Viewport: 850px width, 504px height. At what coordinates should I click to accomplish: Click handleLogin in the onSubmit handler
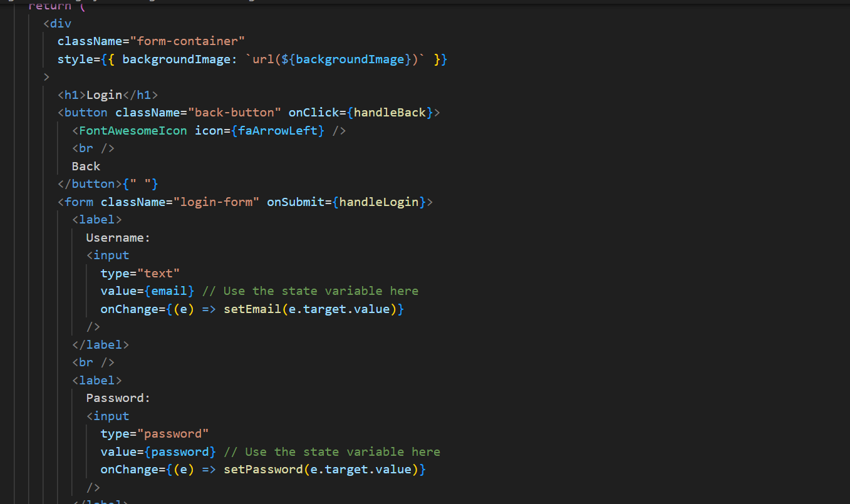coord(379,202)
